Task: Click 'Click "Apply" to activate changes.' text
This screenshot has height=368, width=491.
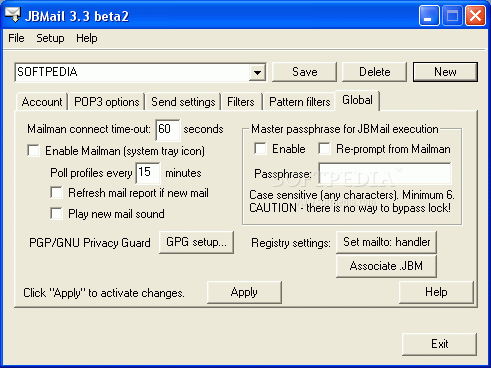Action: pyautogui.click(x=104, y=293)
